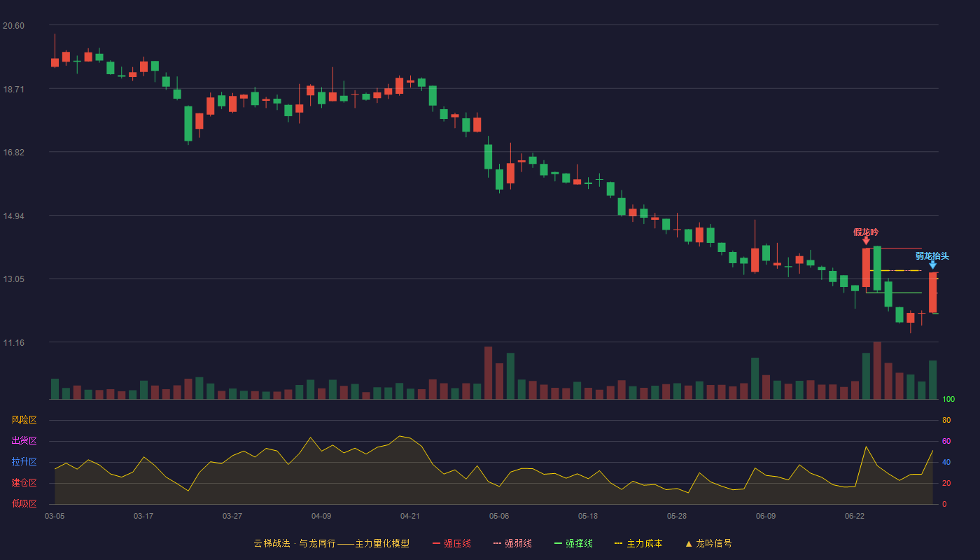Click the 03-27 date label

click(232, 516)
